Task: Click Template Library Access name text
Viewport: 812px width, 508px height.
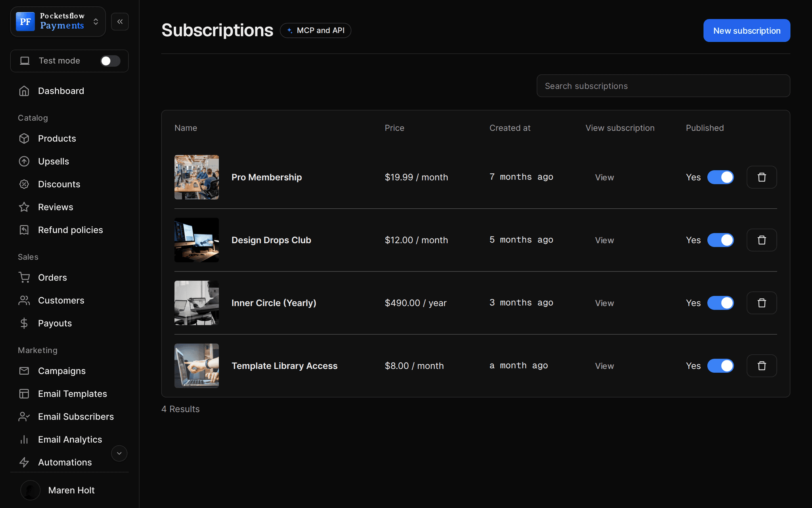Action: [x=284, y=366]
